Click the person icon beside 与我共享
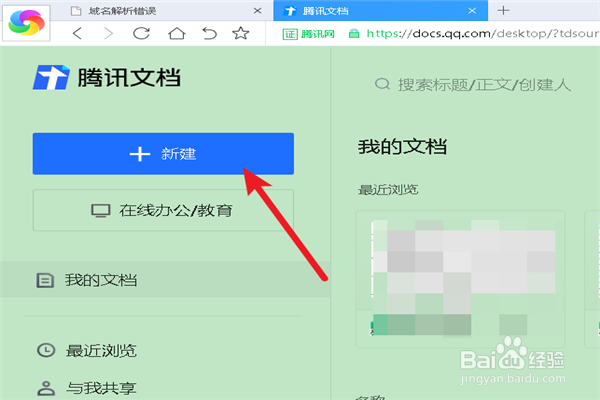600x400 pixels. [x=46, y=388]
